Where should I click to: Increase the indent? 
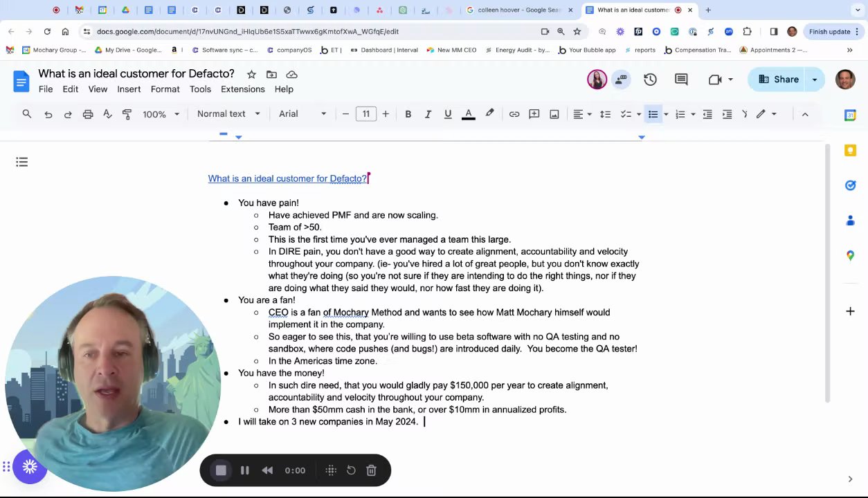click(x=727, y=114)
